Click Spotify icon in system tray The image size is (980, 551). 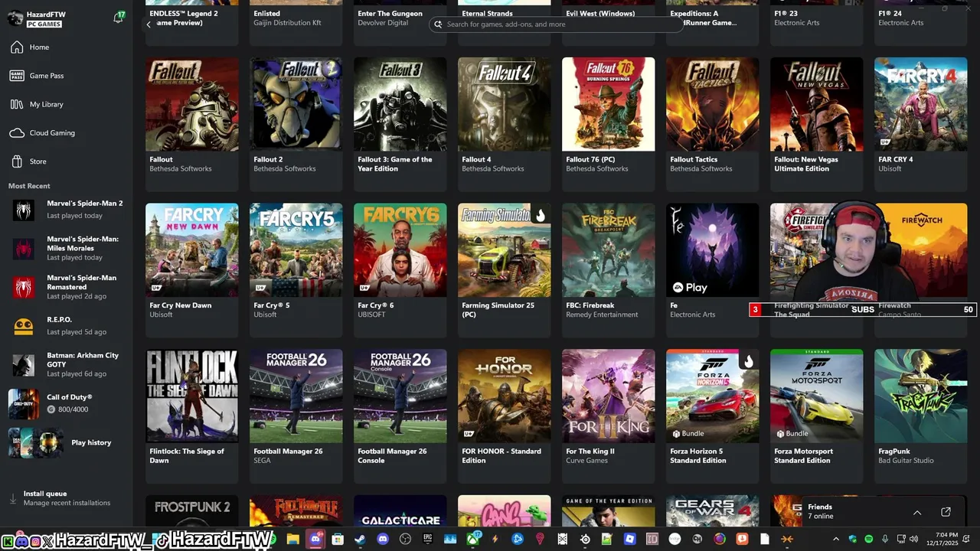pos(869,540)
